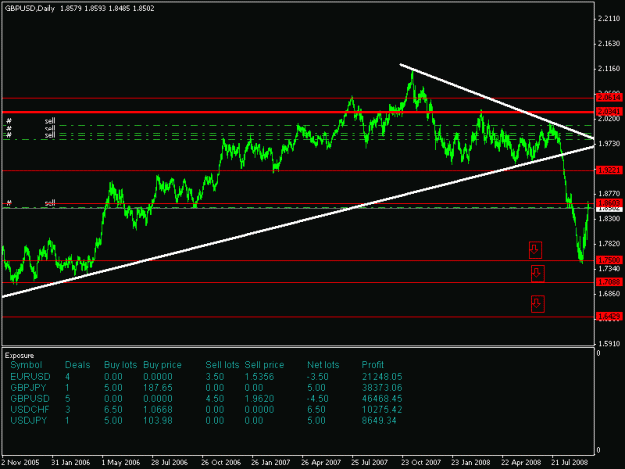Select the GBPJPY row in Exposure

click(x=206, y=388)
